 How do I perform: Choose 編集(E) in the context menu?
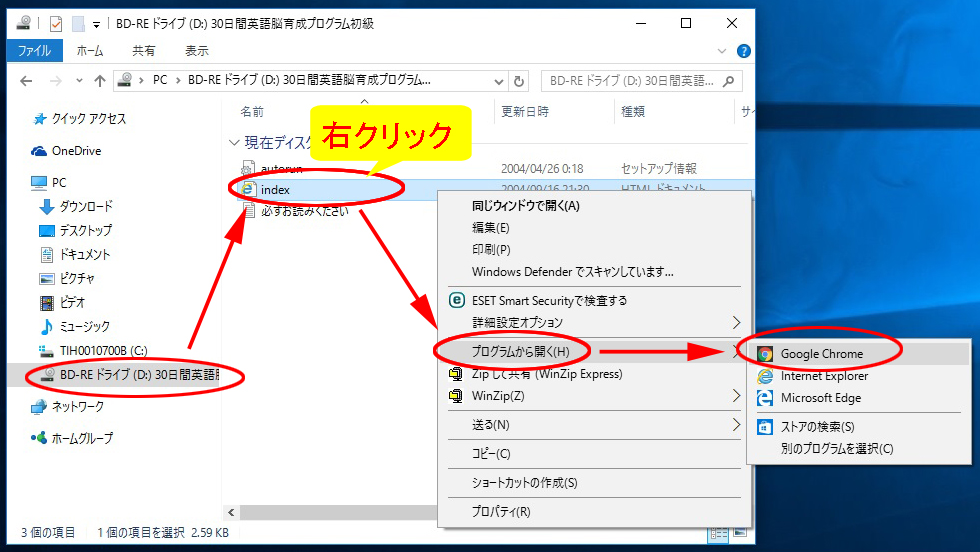pyautogui.click(x=594, y=228)
